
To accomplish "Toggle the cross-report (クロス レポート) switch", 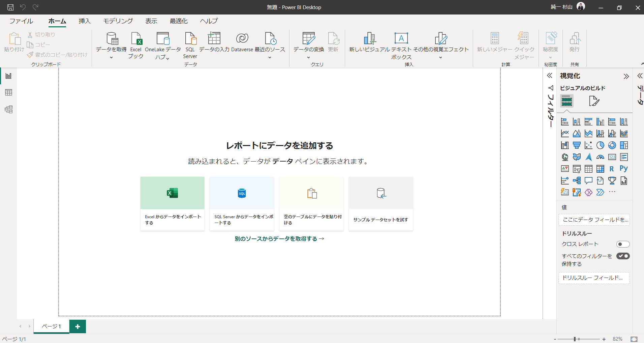I will (623, 244).
